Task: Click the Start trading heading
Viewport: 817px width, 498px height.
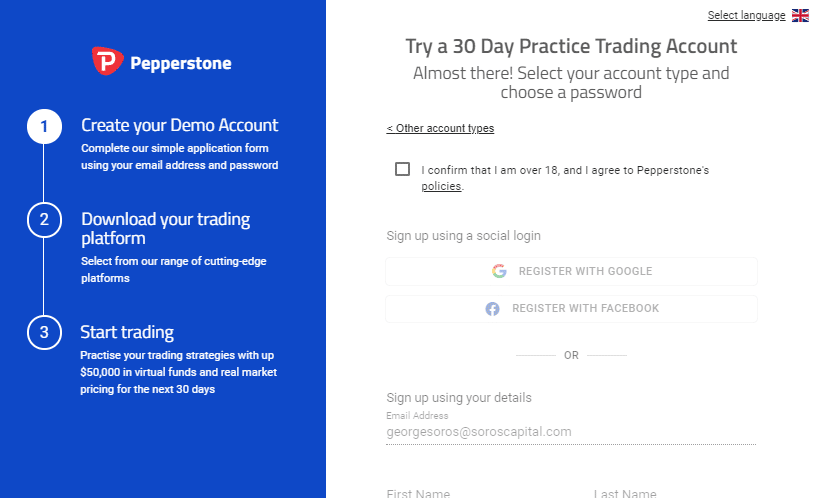Action: 127,332
